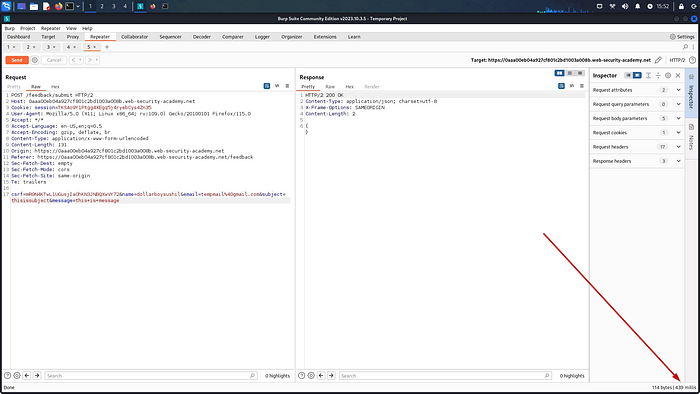Switch Request view to Pretty
Image resolution: width=700 pixels, height=394 pixels.
click(14, 87)
